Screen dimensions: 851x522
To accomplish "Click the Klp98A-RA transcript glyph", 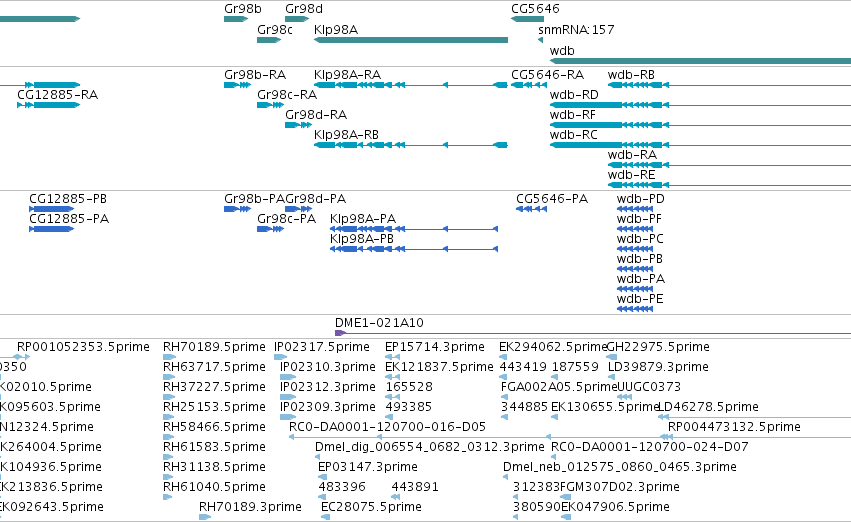I will coord(411,85).
